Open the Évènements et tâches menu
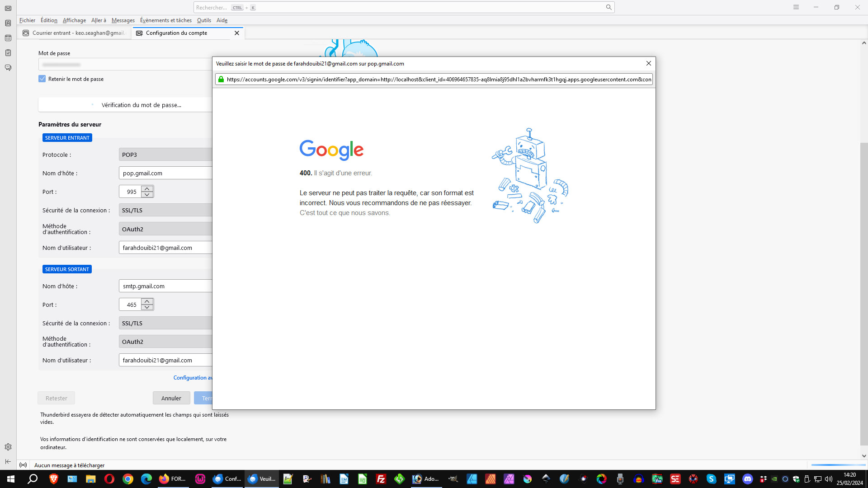 click(x=166, y=20)
